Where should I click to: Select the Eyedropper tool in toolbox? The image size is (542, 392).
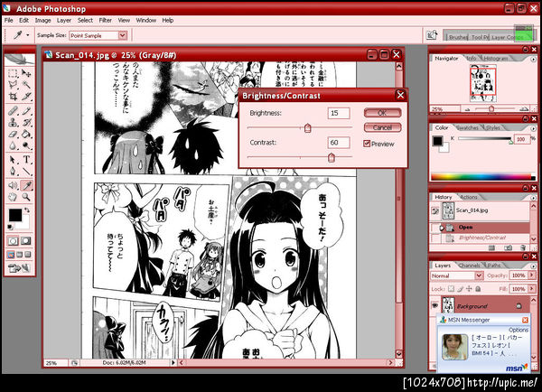[26, 186]
